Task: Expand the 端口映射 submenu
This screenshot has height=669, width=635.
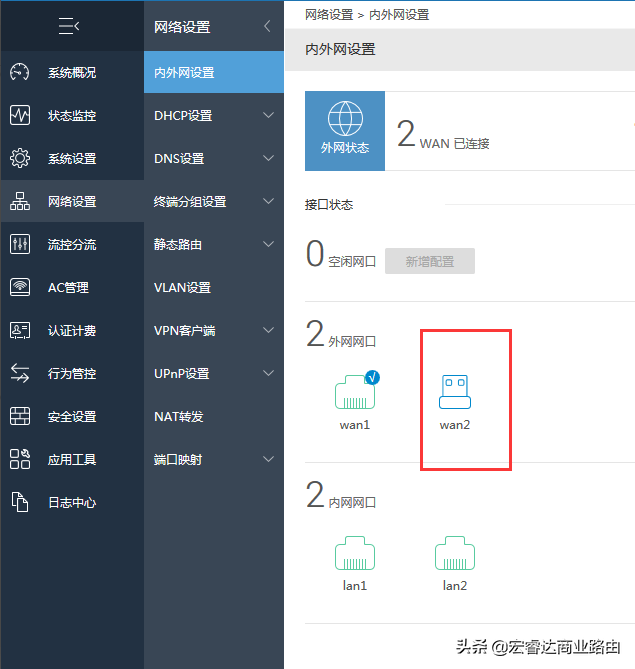Action: click(268, 459)
